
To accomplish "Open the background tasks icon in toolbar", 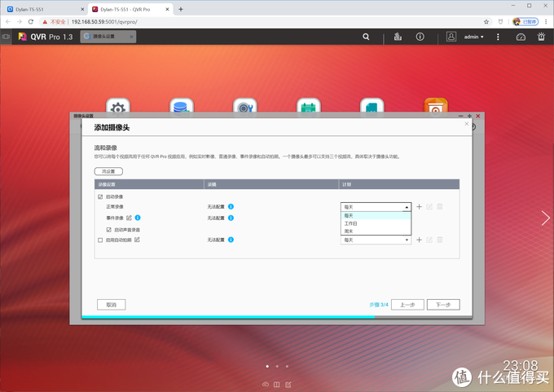I will click(398, 37).
